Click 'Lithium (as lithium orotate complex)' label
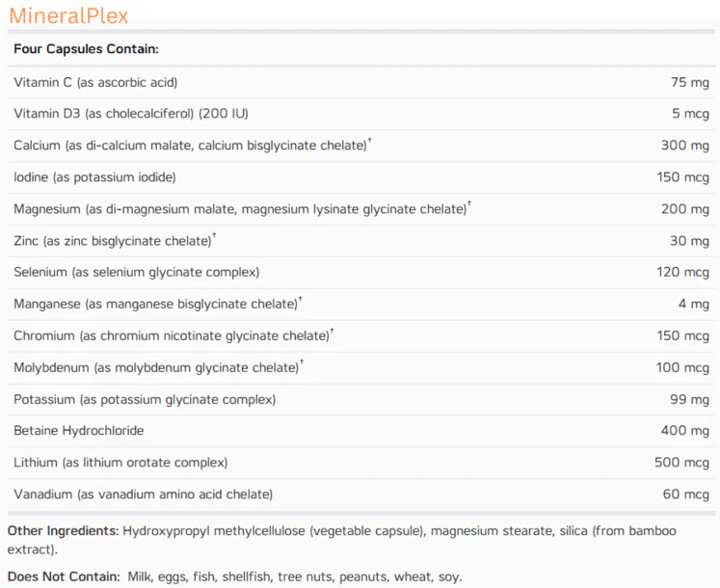 [x=120, y=462]
